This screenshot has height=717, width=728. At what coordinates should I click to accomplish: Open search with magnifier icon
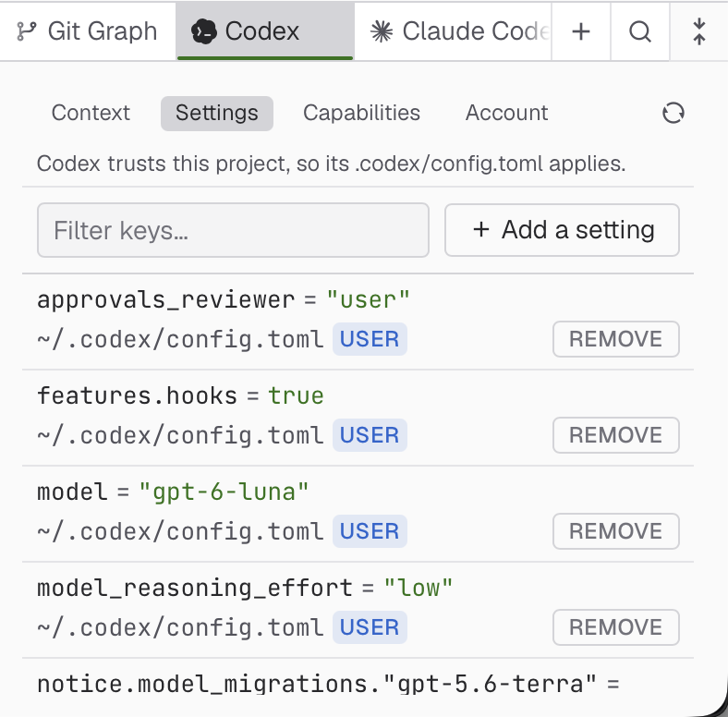(x=640, y=31)
